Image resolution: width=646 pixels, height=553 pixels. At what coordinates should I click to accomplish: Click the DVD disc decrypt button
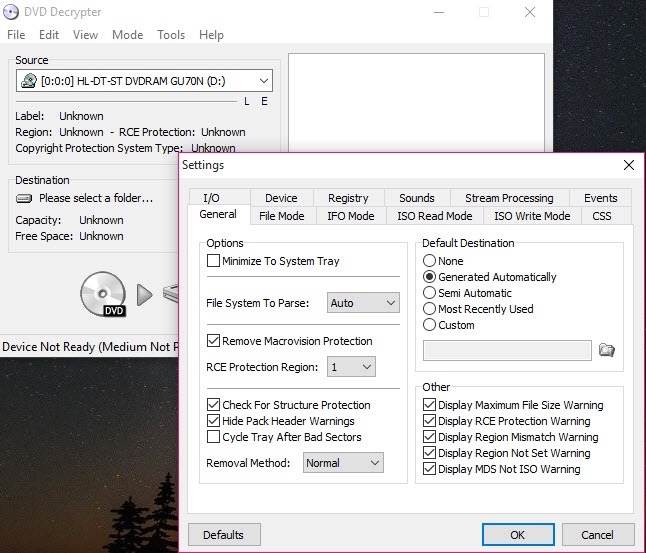click(x=103, y=294)
